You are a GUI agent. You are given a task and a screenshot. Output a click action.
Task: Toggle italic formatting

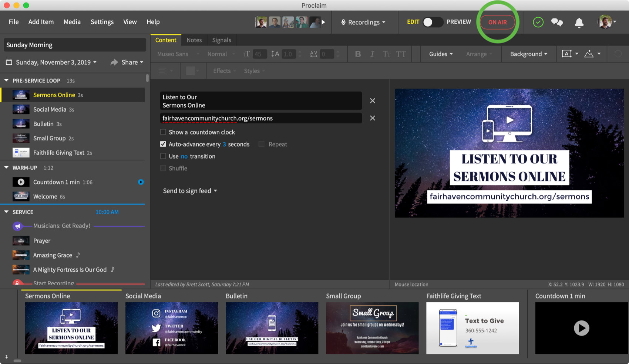point(372,54)
